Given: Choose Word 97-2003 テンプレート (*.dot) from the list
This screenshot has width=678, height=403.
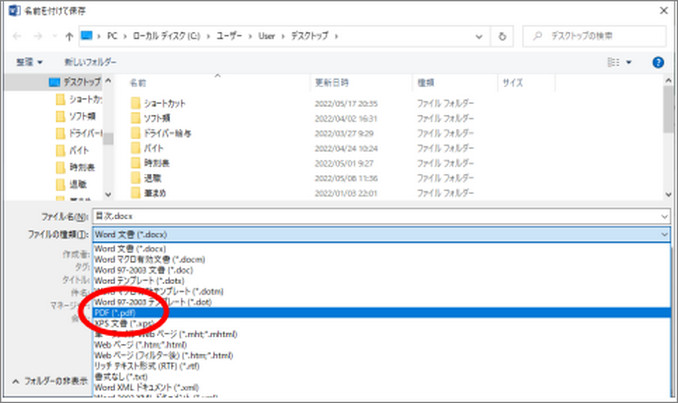Looking at the screenshot, I should pos(381,302).
